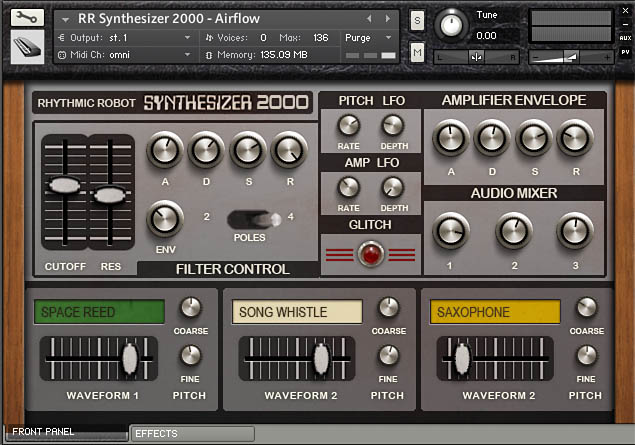Click the audio mixer knob 2
635x445 pixels.
(x=514, y=232)
